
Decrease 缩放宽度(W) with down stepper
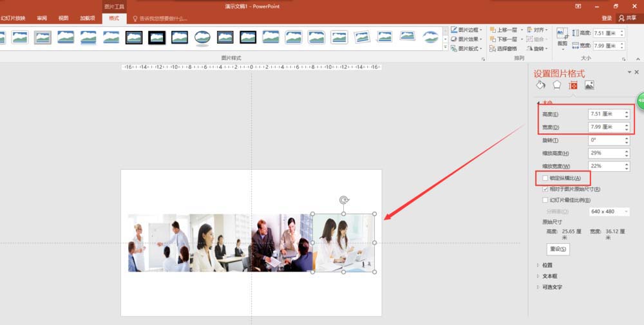click(x=627, y=169)
